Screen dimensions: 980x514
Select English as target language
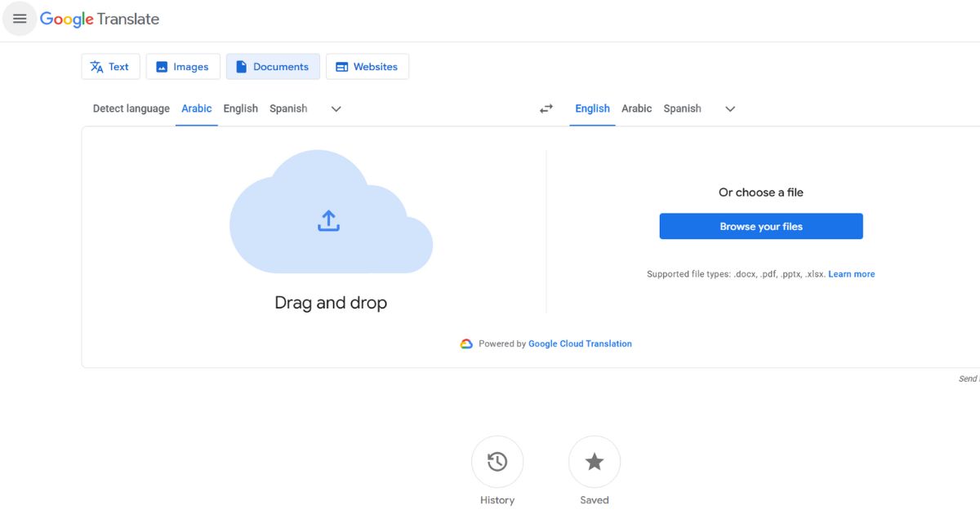592,109
